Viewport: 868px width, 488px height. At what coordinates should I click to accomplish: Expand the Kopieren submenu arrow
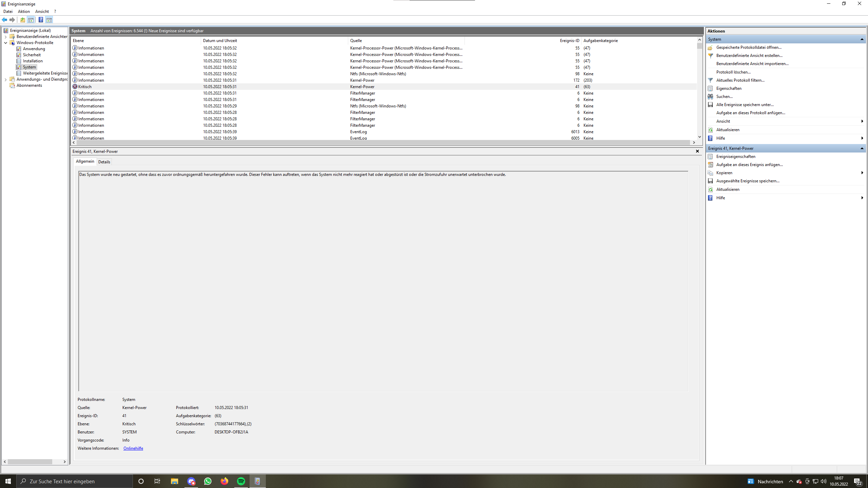(x=862, y=173)
